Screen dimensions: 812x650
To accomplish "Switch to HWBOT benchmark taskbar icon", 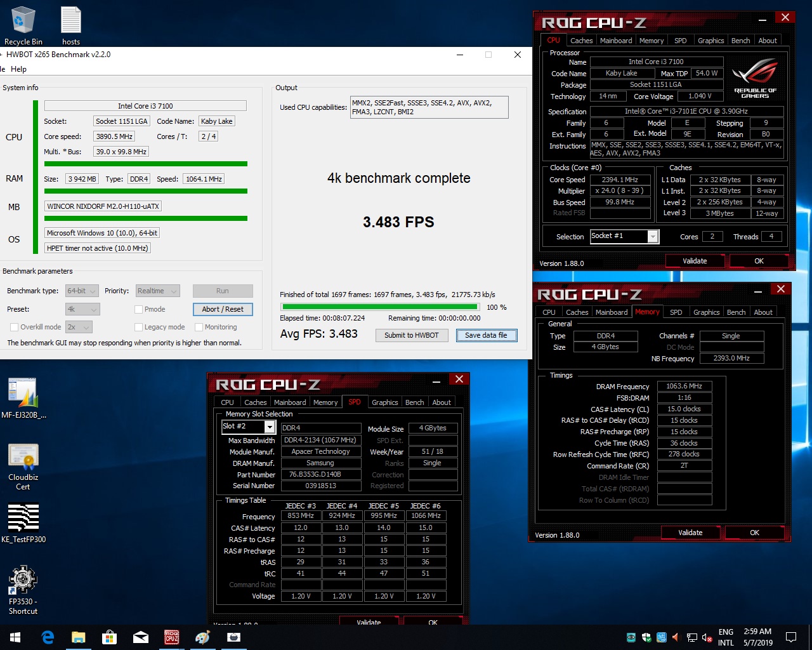I will 233,637.
